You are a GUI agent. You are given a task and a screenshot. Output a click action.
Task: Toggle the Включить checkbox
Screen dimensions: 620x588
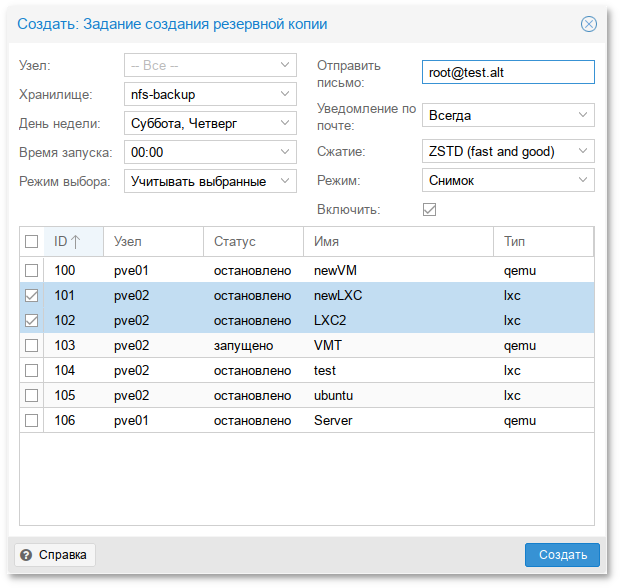tap(429, 209)
